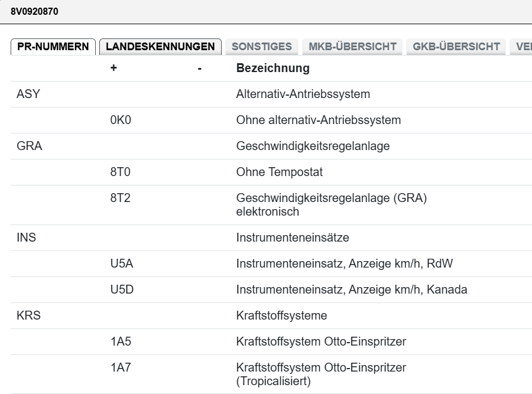532x394 pixels.
Task: Go to the MKB-ÜBERSICHT tab
Action: [352, 47]
